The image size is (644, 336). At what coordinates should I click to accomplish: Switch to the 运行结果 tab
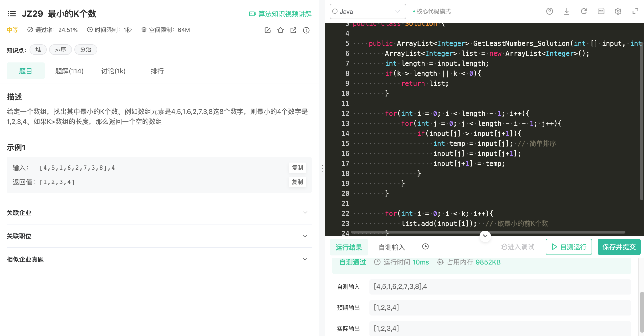349,247
